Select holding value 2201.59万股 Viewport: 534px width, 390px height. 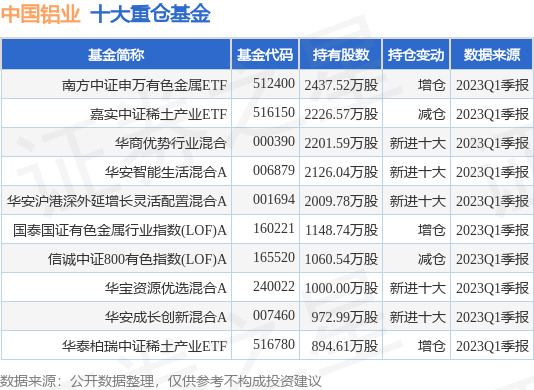tap(341, 143)
